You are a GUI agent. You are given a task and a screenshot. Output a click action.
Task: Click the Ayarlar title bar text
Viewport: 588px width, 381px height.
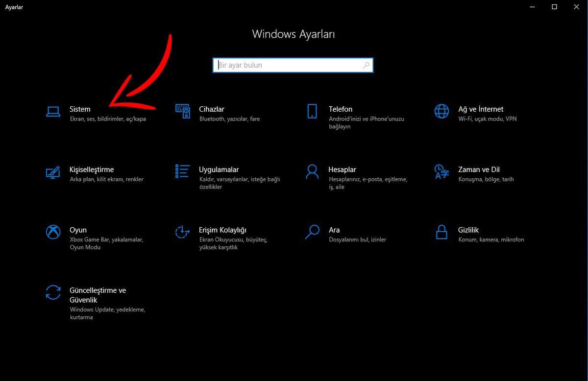[x=14, y=7]
